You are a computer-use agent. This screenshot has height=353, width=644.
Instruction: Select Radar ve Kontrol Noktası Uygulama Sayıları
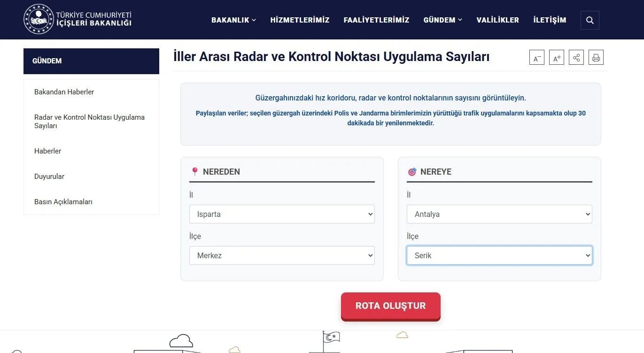pos(89,121)
